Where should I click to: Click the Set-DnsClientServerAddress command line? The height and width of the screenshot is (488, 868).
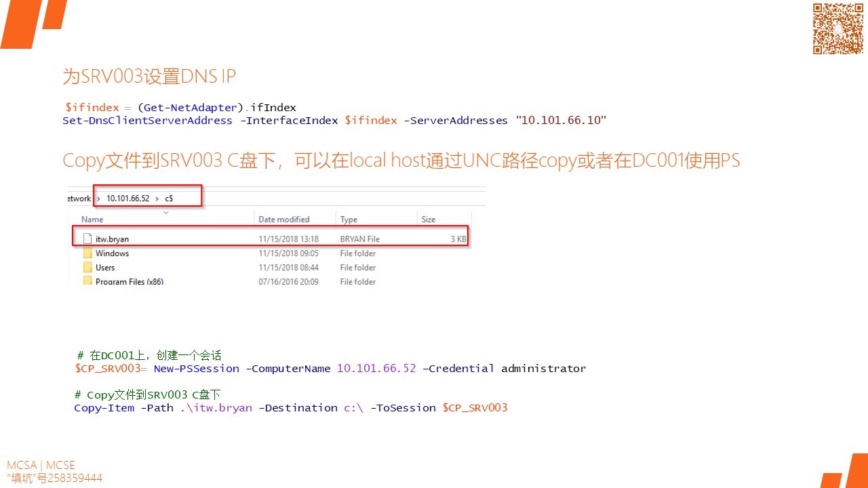click(x=334, y=121)
